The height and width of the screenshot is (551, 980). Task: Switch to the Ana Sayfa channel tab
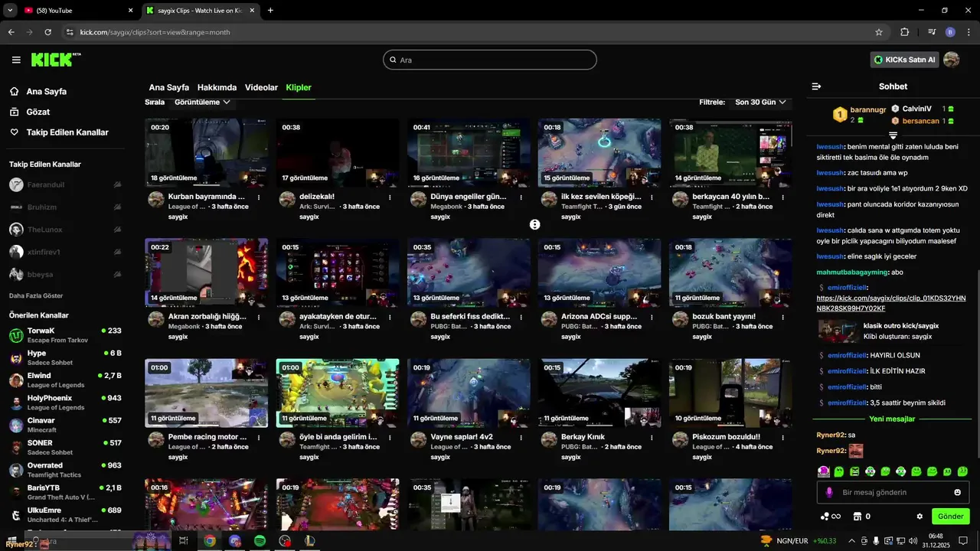point(168,87)
